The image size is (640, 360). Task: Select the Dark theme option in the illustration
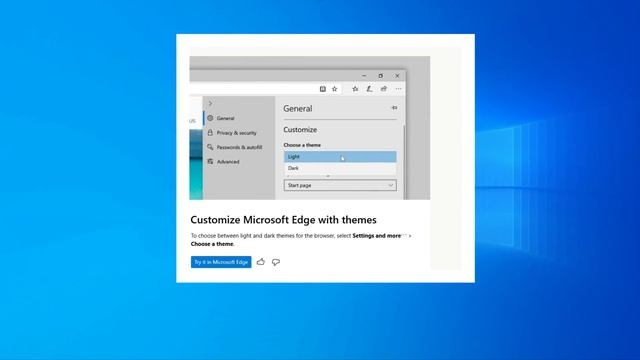point(340,168)
